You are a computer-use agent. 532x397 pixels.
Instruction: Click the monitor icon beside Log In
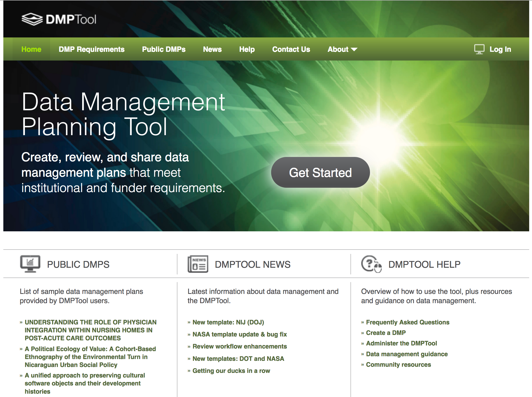479,49
